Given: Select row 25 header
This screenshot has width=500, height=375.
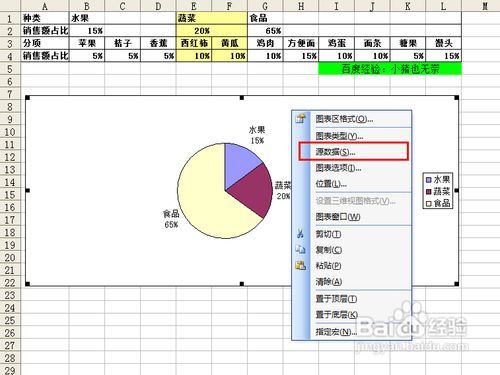Looking at the screenshot, I should pyautogui.click(x=10, y=320).
